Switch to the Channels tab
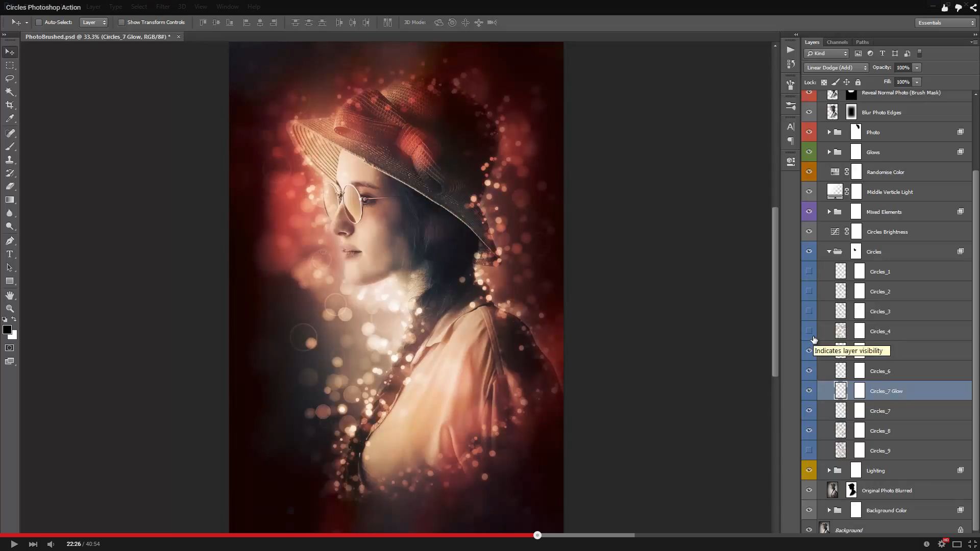980x551 pixels. click(837, 42)
